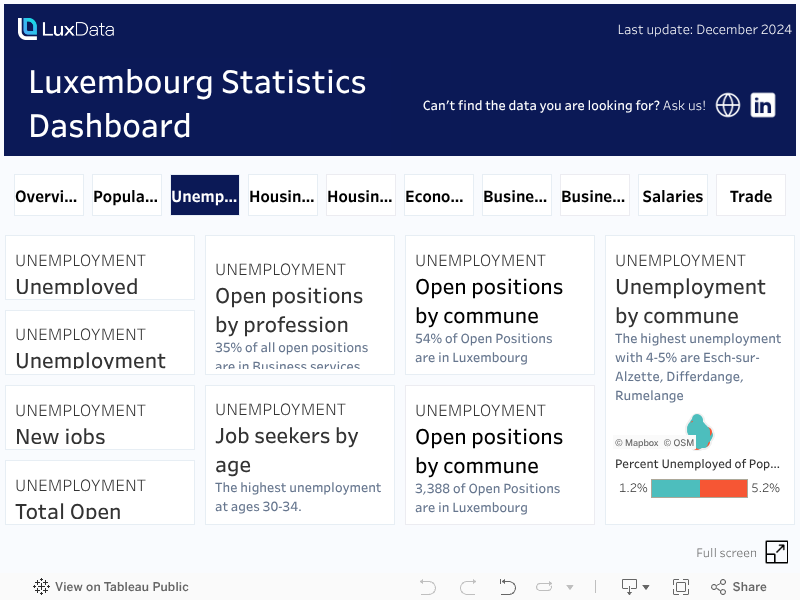800x600 pixels.
Task: Click the LuxData logo icon
Action: (28, 29)
